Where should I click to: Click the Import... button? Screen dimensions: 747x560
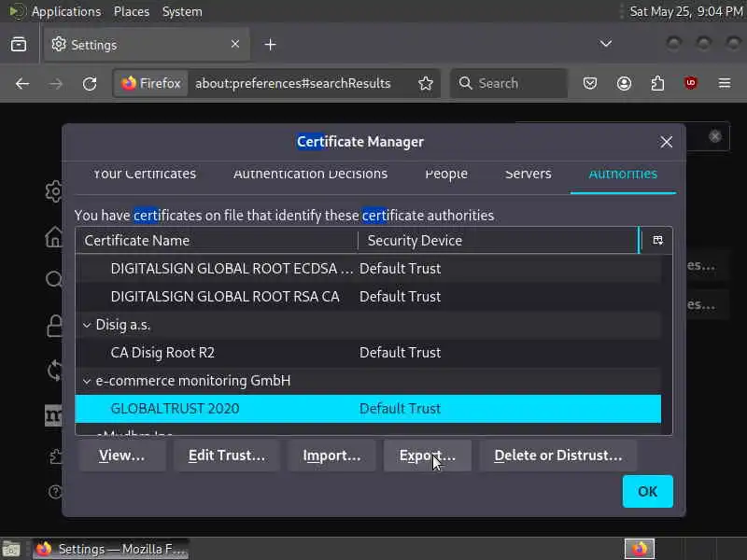pyautogui.click(x=331, y=455)
